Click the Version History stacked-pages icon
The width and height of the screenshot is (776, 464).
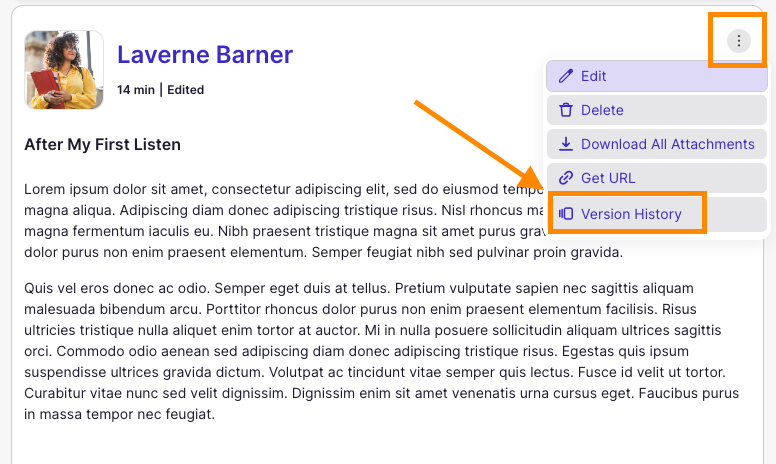point(566,214)
